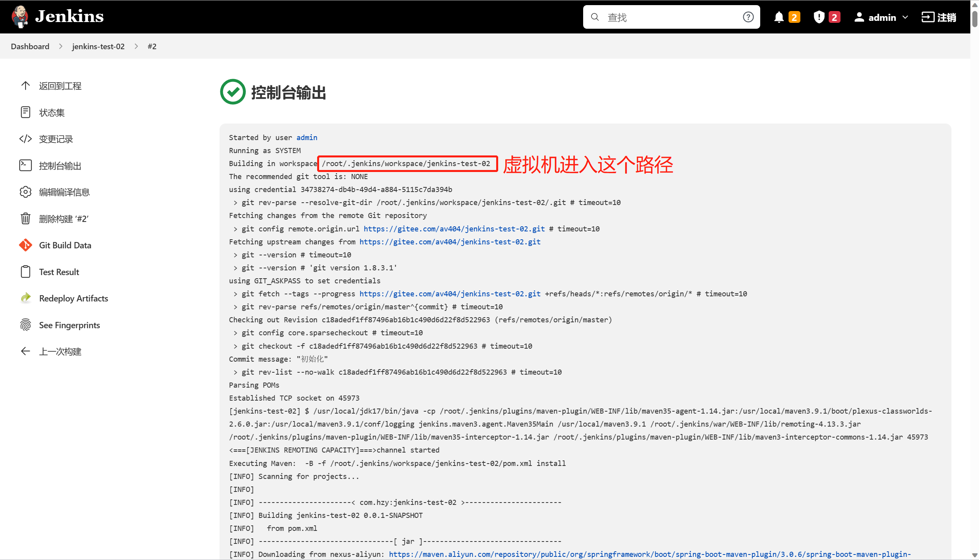Click the 查找 search input field
979x560 pixels.
(669, 17)
